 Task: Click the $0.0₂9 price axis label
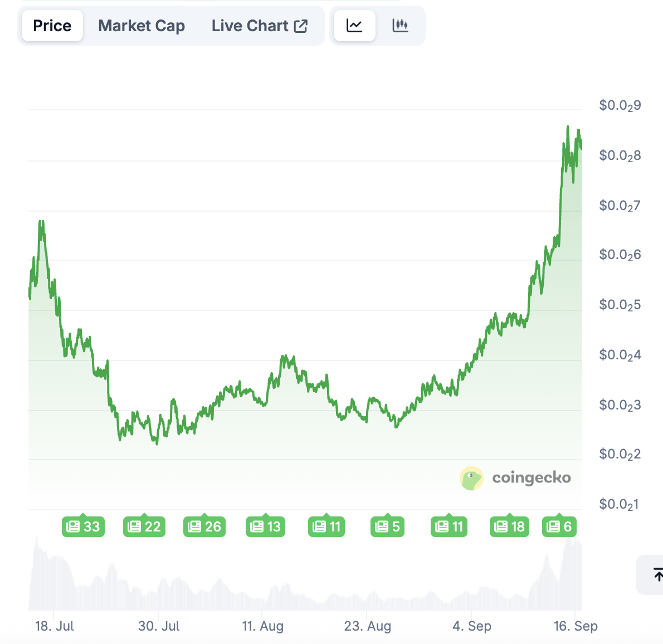(620, 105)
